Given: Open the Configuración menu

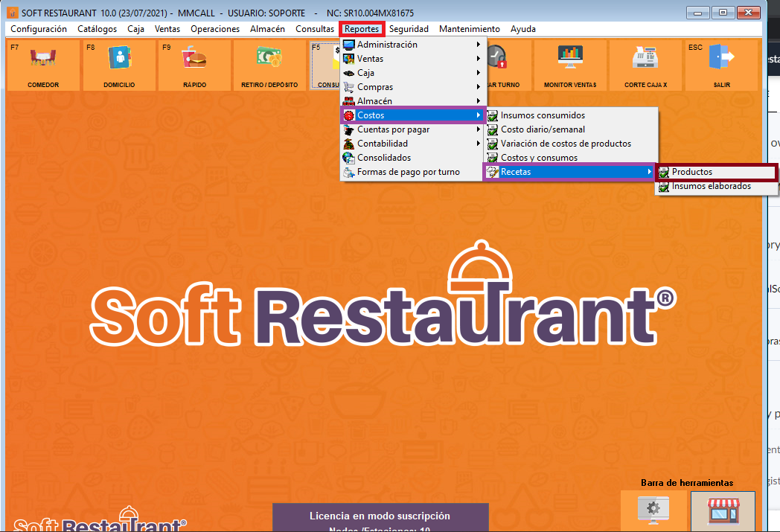Looking at the screenshot, I should 39,29.
